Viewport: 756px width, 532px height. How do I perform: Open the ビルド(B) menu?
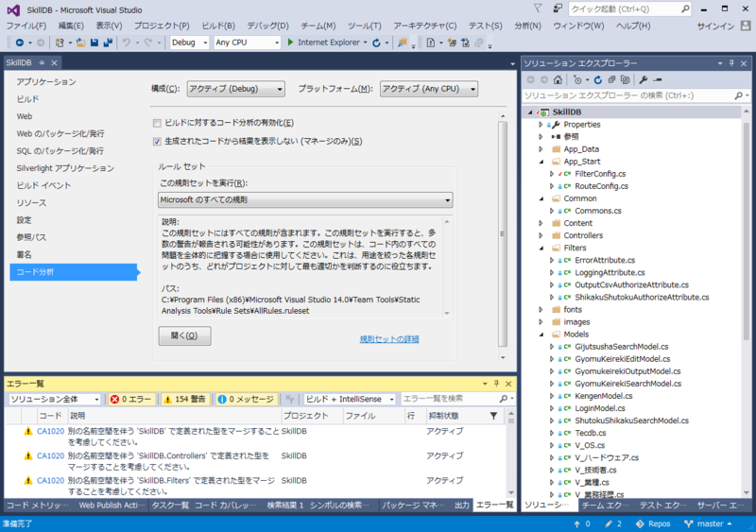point(218,26)
